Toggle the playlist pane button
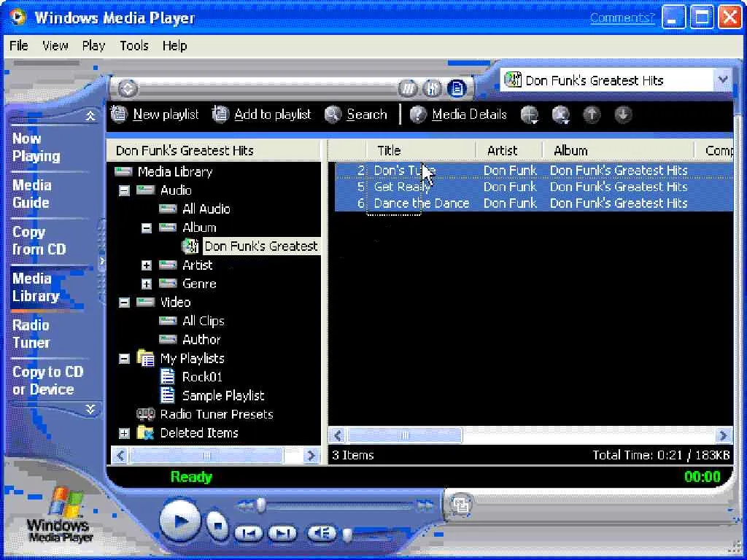Viewport: 747px width, 560px height. pos(457,88)
